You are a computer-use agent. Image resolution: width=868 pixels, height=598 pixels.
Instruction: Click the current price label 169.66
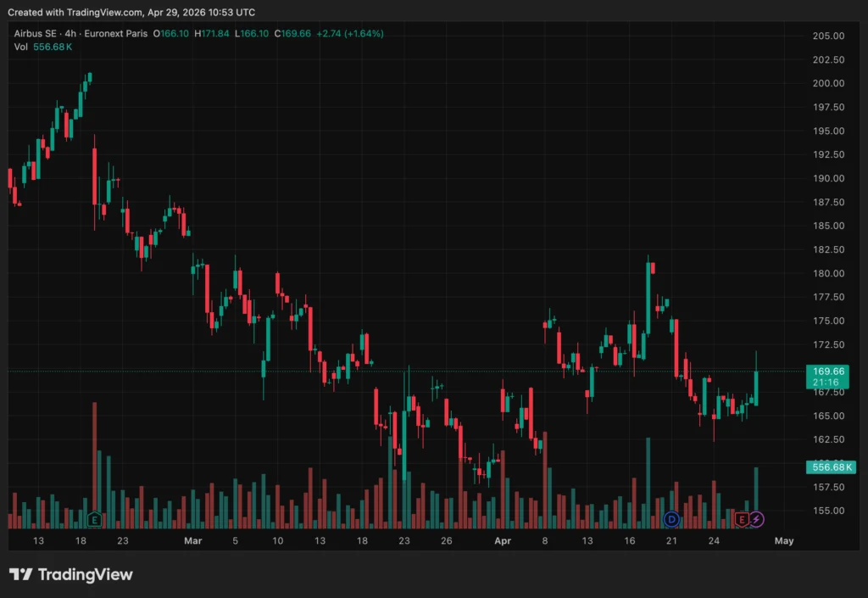coord(828,371)
